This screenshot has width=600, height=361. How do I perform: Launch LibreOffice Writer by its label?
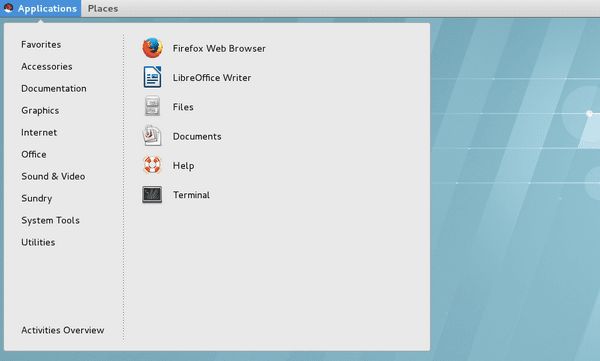coord(212,78)
